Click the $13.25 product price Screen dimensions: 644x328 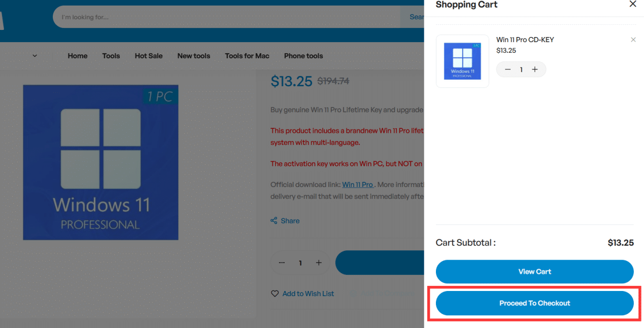[x=291, y=81]
